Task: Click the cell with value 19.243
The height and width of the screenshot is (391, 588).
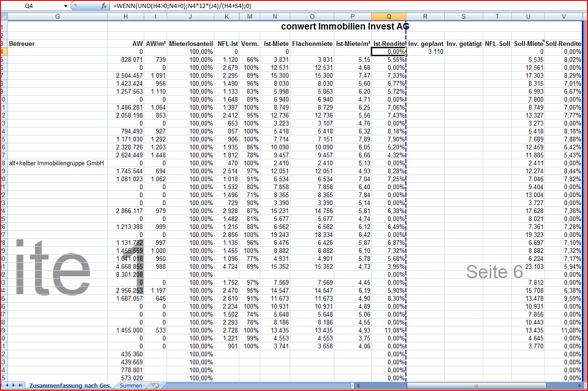Action: pos(275,235)
